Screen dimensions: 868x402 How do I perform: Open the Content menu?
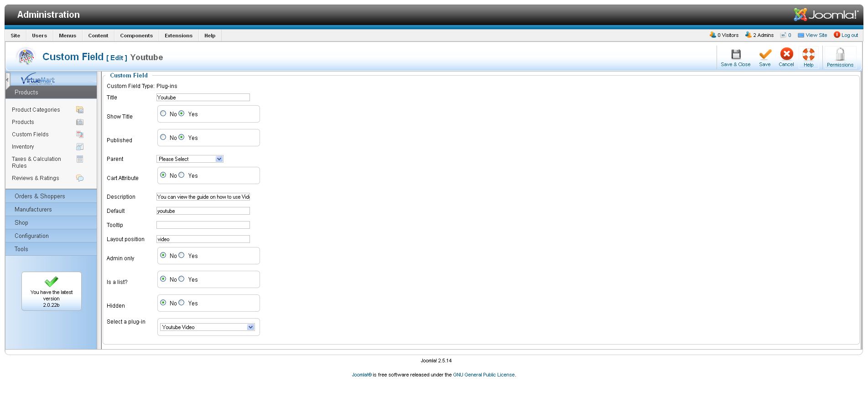tap(98, 36)
